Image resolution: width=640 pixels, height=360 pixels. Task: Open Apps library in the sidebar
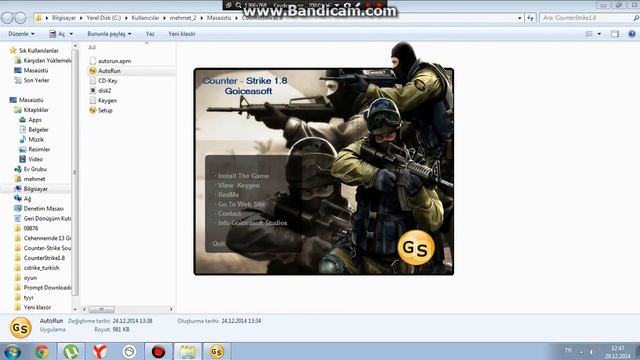coord(35,120)
